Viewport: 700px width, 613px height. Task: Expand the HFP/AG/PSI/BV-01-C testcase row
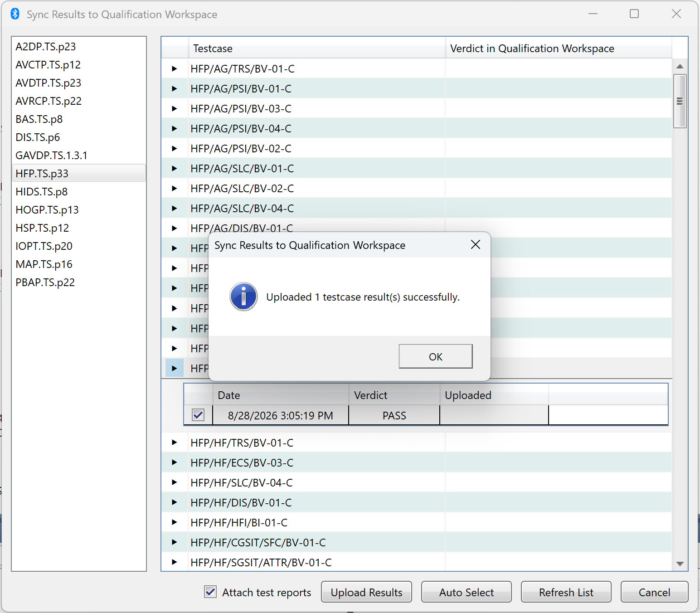coord(175,89)
